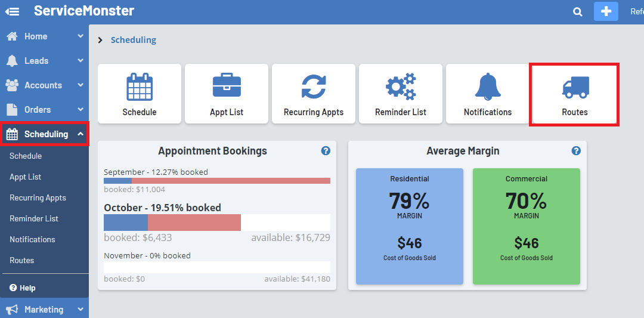Click the Scheduling breadcrumb link

[x=133, y=40]
